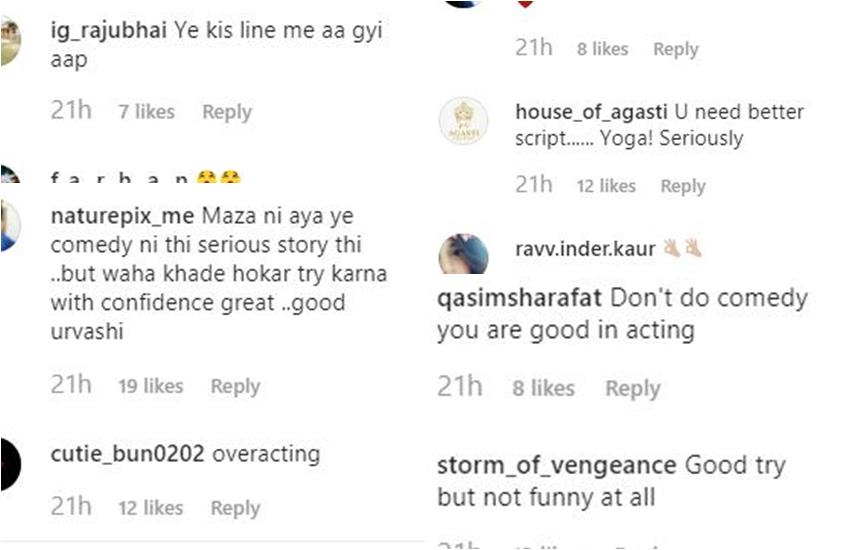Screen dimensions: 850x550
Task: Open ig_rajubhai's profile picture
Action: [x=8, y=42]
